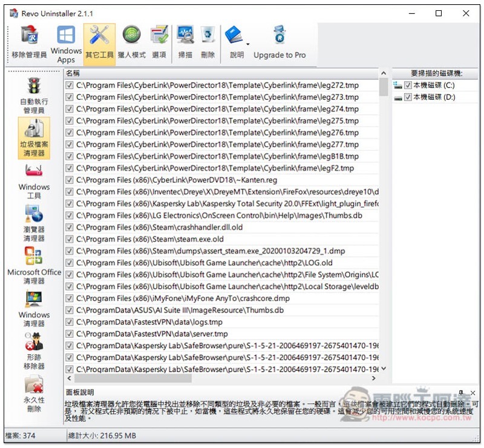Click the list scroll-down arrow

[384, 369]
